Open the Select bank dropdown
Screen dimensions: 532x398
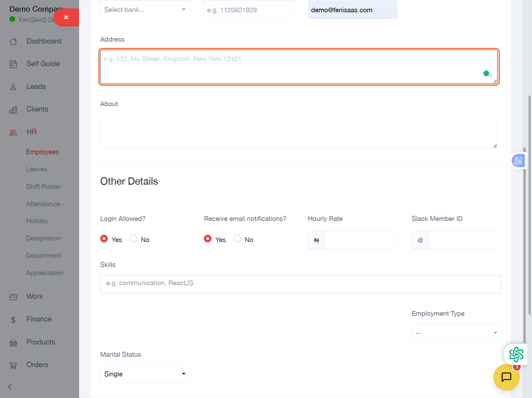click(x=145, y=10)
